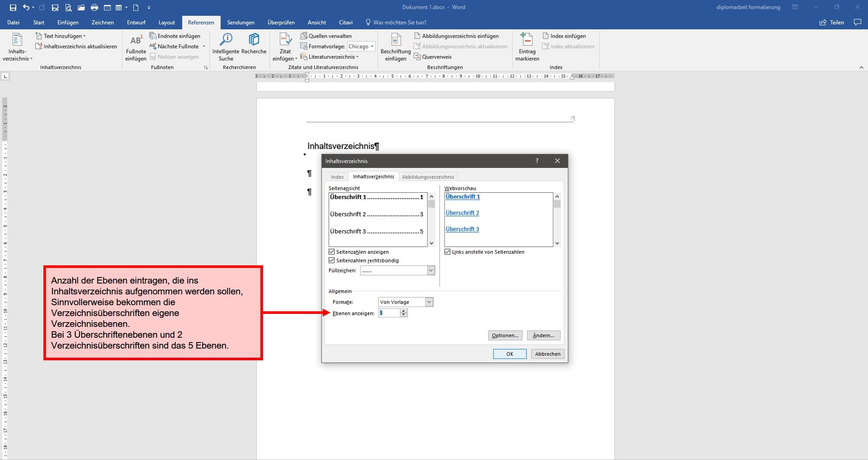Image resolution: width=868 pixels, height=460 pixels.
Task: Close the Inhaltsverzeichnis dialog with X
Action: 557,161
